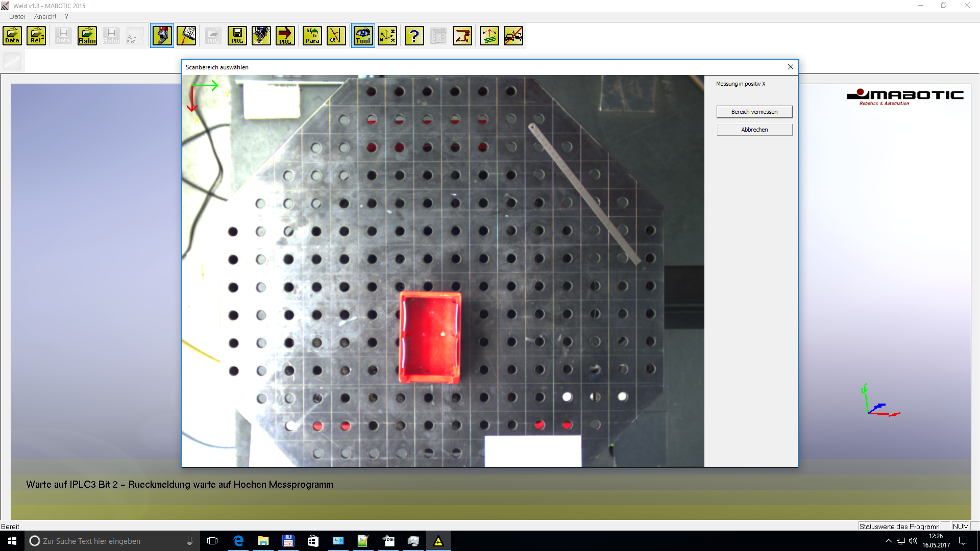The width and height of the screenshot is (980, 551).
Task: Open the Datei menu
Action: point(17,16)
